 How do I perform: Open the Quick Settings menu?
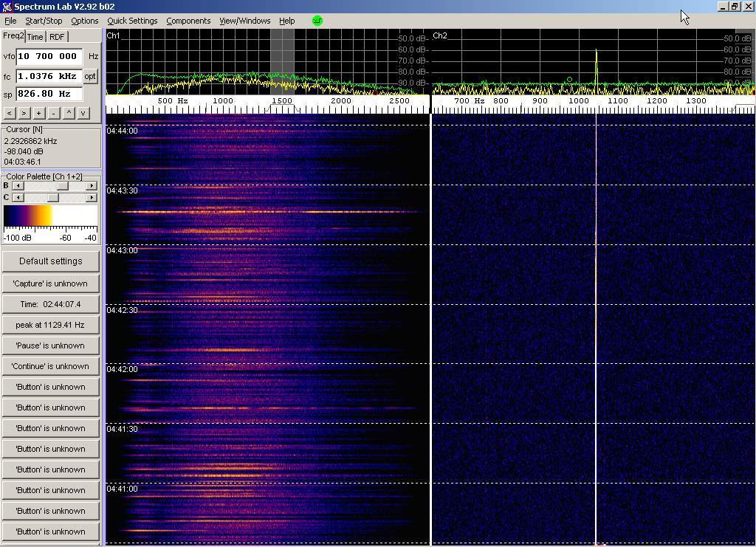click(132, 21)
